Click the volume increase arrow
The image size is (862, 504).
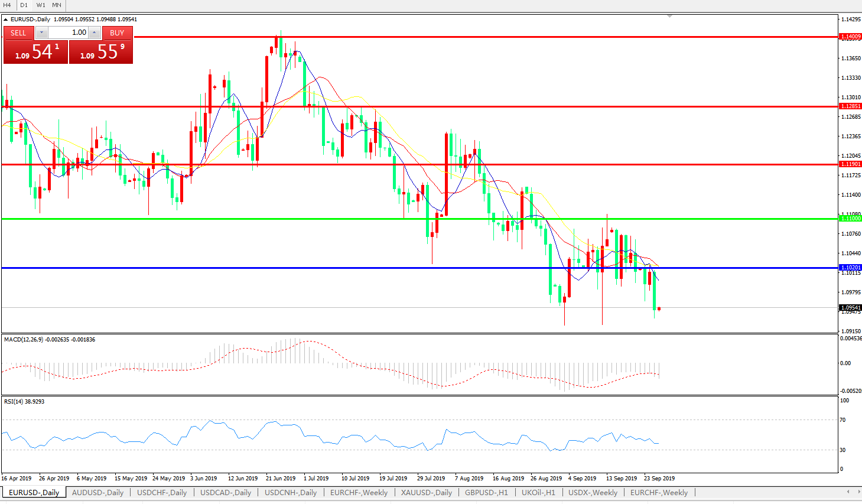(95, 32)
